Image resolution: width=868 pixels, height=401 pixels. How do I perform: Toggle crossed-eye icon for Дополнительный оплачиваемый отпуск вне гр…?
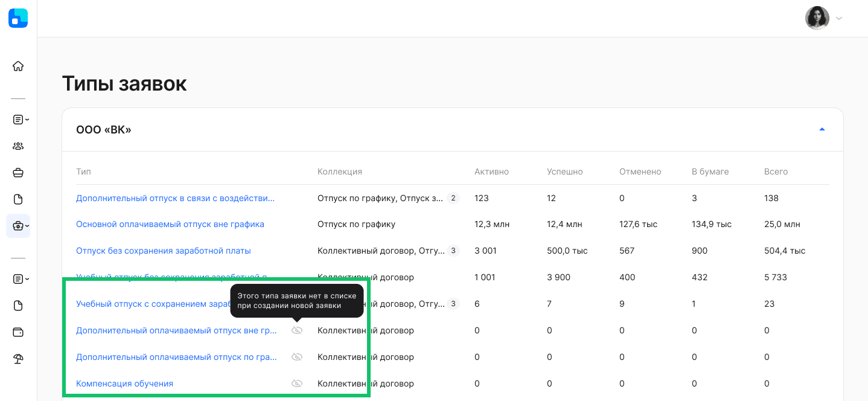coord(296,330)
